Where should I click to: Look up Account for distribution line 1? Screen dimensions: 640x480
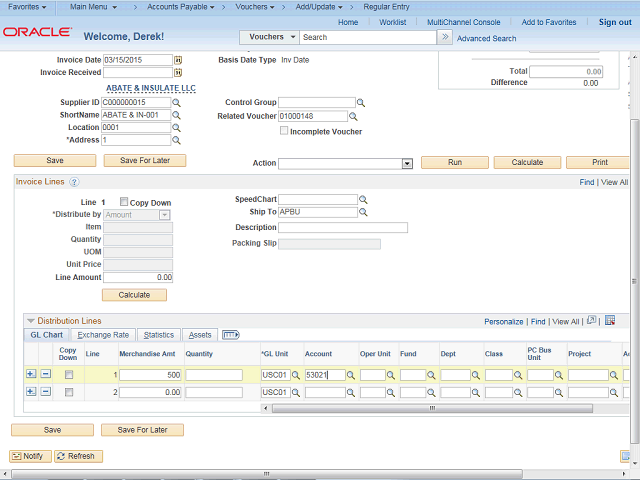pos(351,376)
